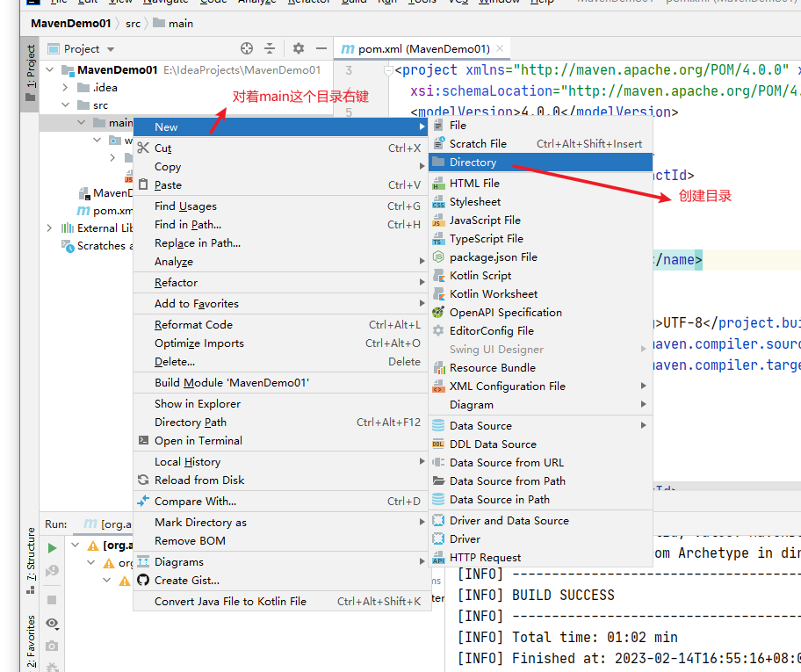The image size is (801, 672).
Task: Open the Analyze submenu
Action: click(280, 261)
